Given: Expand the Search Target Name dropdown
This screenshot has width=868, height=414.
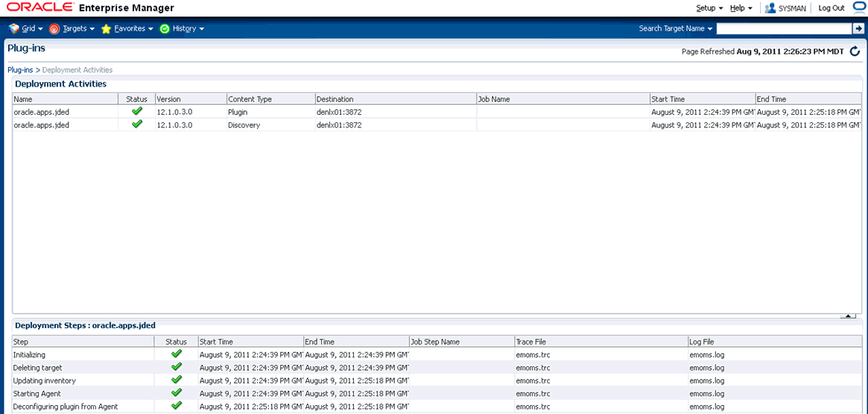Looking at the screenshot, I should click(x=675, y=28).
